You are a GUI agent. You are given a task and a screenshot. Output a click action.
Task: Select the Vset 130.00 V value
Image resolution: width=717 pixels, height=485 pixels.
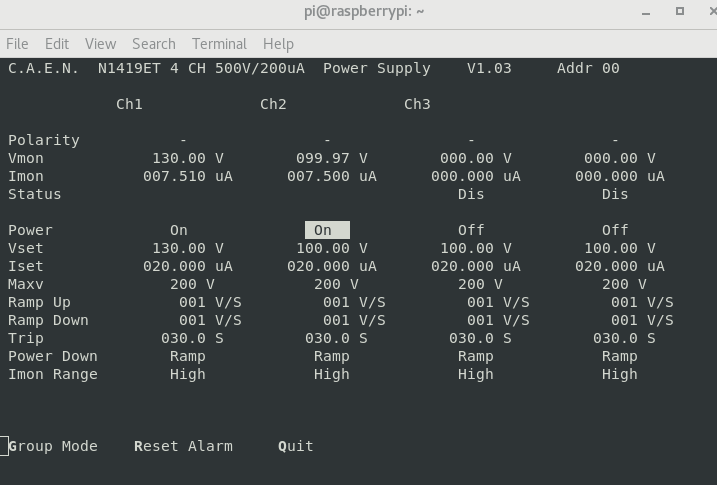tap(187, 248)
